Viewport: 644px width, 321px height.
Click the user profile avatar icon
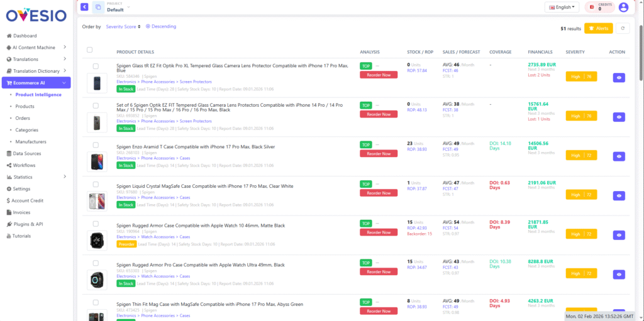[623, 8]
